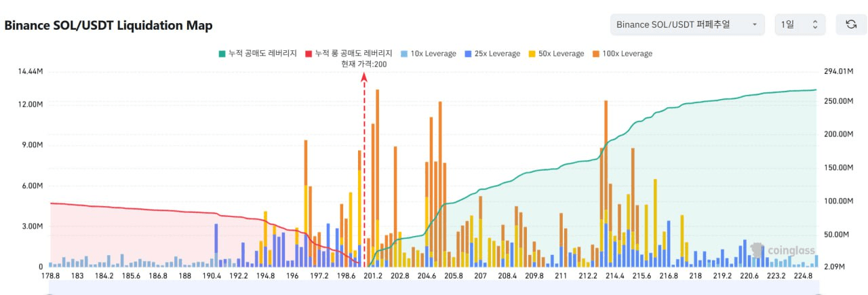The height and width of the screenshot is (295, 868).
Task: Click the 188 price axis label
Action: pos(184,277)
